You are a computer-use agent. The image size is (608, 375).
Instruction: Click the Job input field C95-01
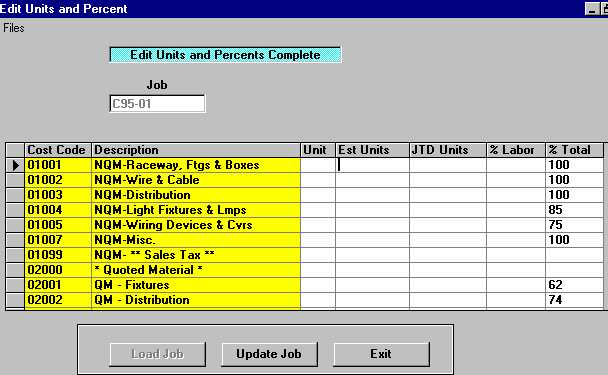pos(157,104)
